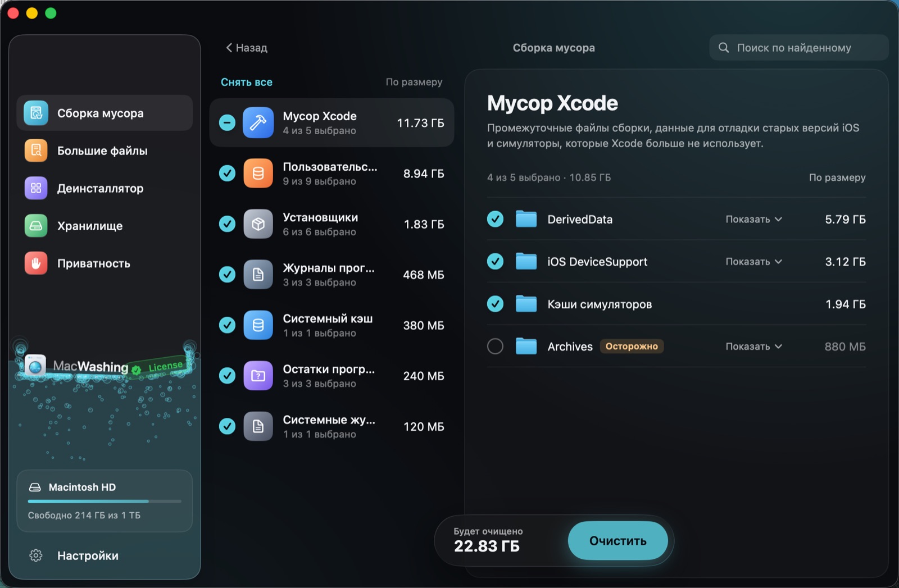Click the 3.12 ГБ size of iOS DeviceSupport

[x=845, y=261]
